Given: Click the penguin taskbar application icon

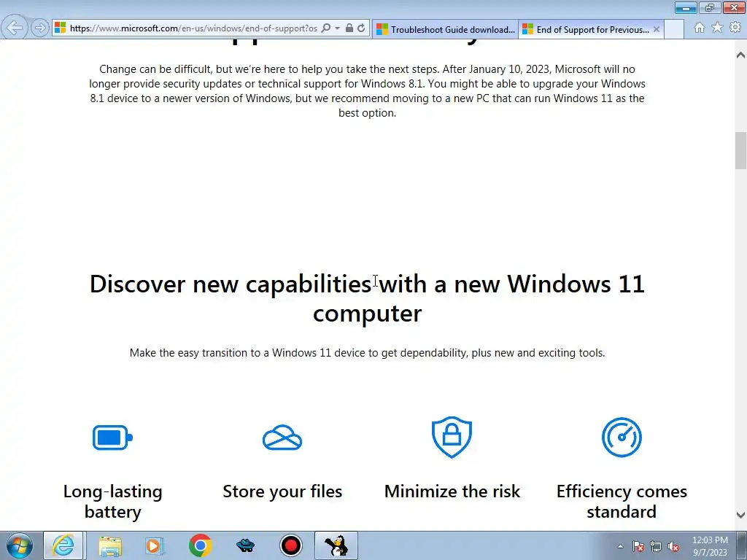Looking at the screenshot, I should click(336, 545).
